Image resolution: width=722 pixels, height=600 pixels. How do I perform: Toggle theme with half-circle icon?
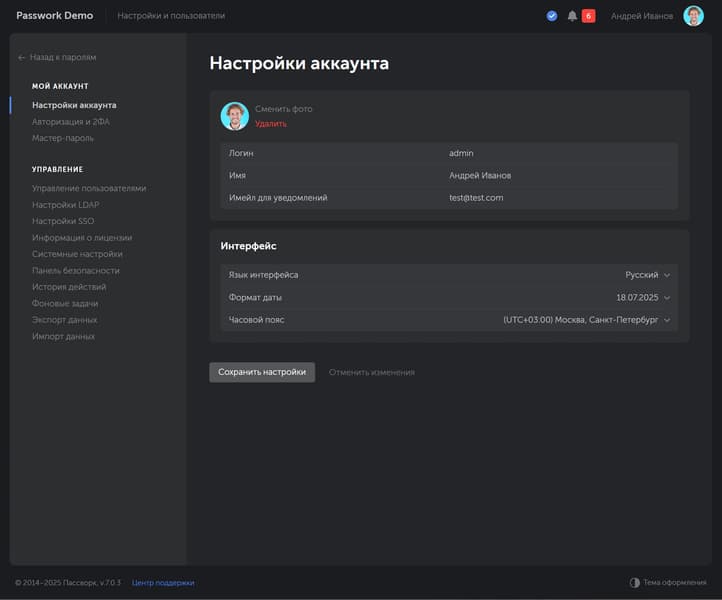point(635,583)
